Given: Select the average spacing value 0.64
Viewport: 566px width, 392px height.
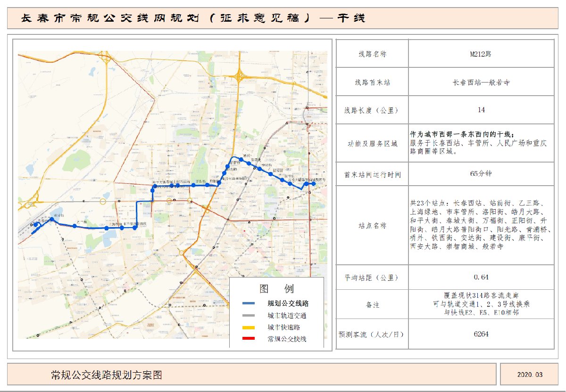Looking at the screenshot, I should (481, 277).
